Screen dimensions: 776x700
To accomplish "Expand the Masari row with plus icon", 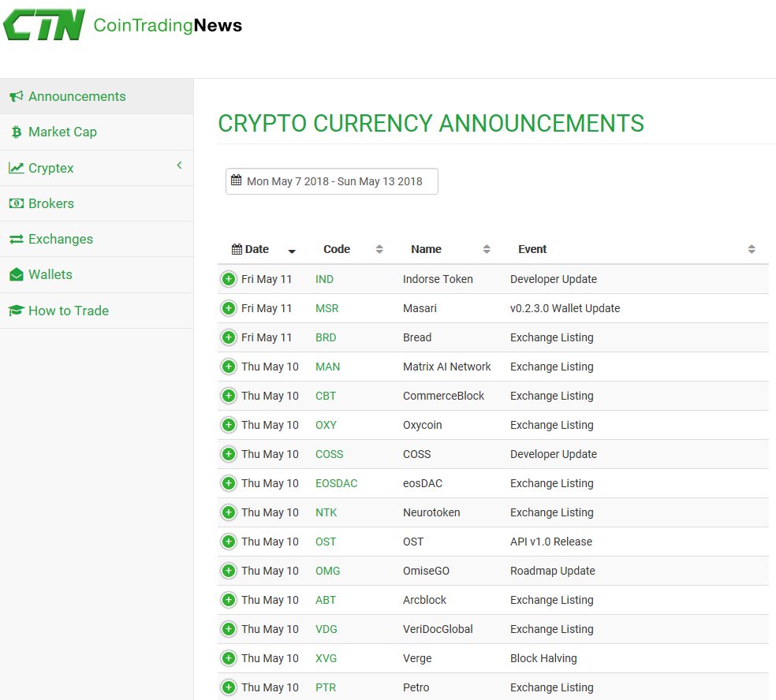I will point(229,308).
